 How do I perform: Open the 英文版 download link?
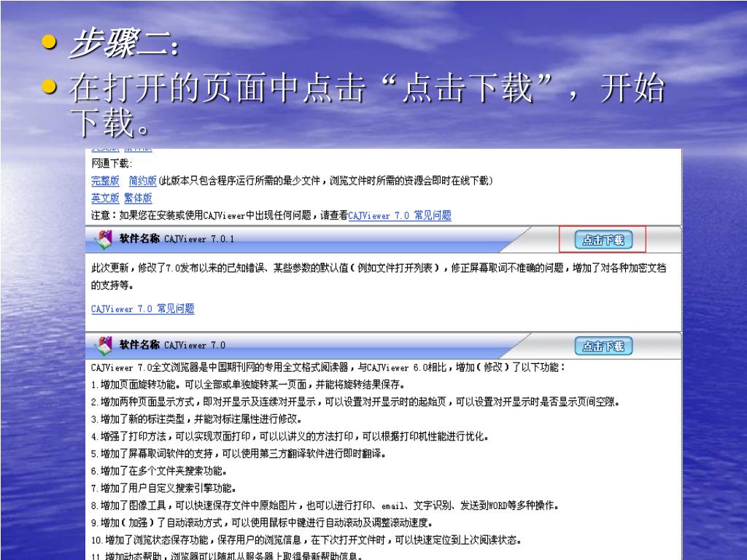tap(105, 198)
